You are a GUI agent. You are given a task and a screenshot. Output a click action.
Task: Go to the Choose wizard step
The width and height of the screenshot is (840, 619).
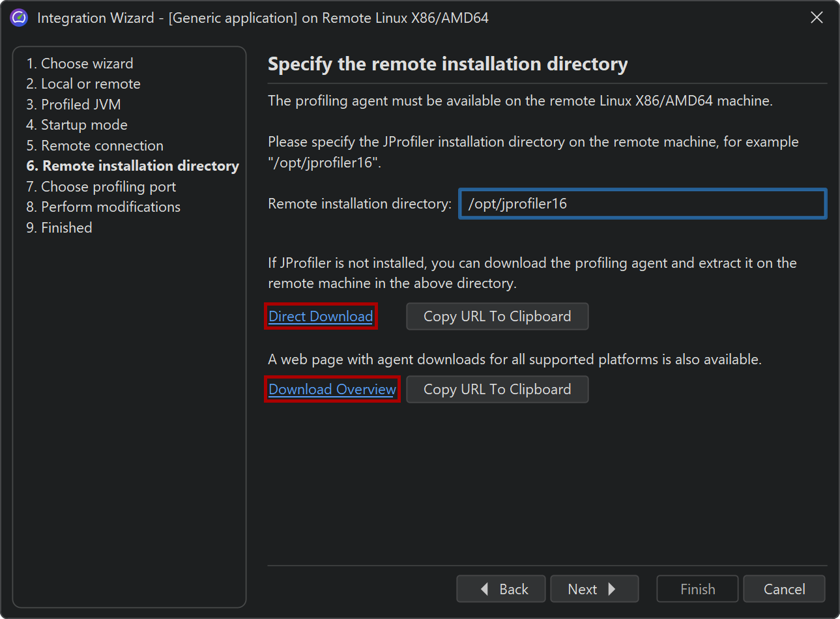tap(80, 63)
